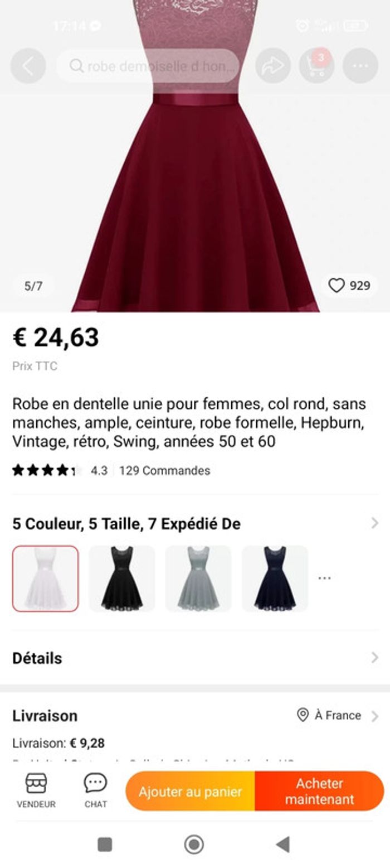The image size is (390, 868).
Task: Tap the back arrow icon
Action: (27, 66)
